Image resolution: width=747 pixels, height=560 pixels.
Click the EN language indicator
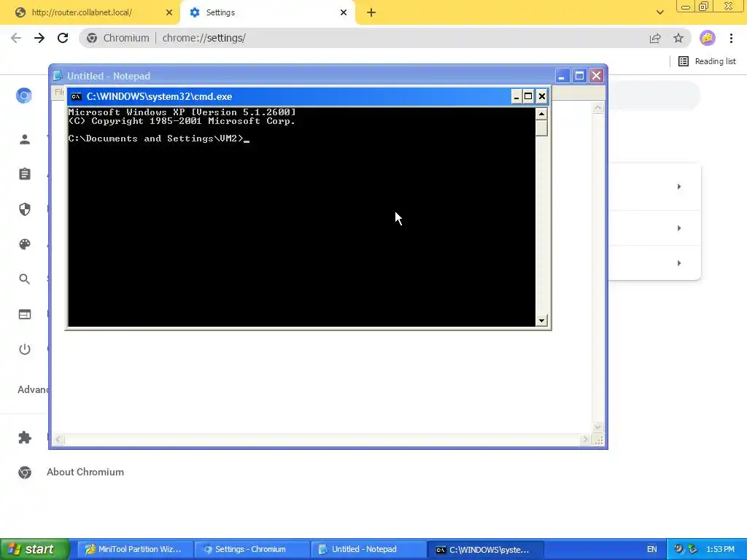point(651,549)
